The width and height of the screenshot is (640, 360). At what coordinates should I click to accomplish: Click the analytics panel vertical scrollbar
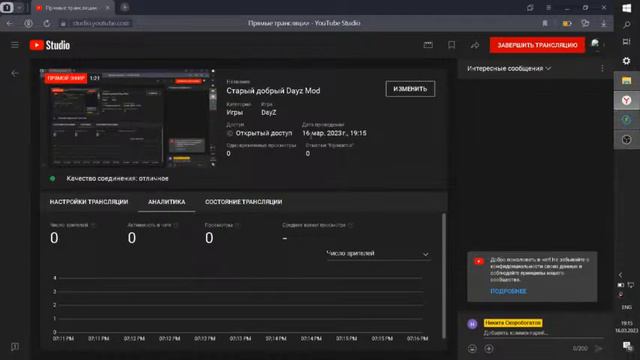444,276
